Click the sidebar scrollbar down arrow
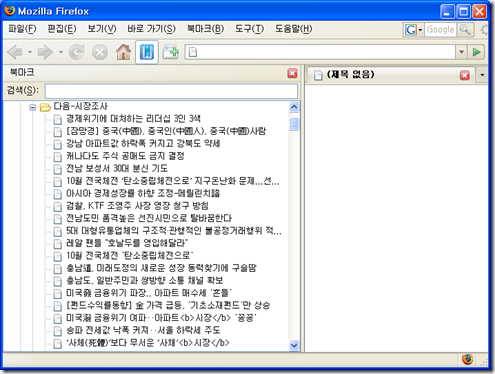The height and width of the screenshot is (374, 495). tap(294, 345)
